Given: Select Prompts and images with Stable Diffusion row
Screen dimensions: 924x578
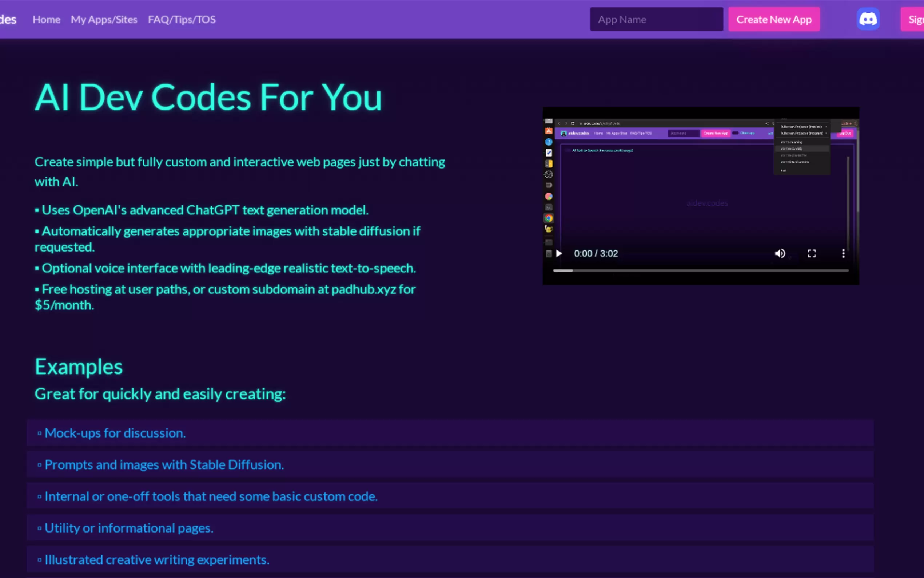Looking at the screenshot, I should tap(164, 464).
